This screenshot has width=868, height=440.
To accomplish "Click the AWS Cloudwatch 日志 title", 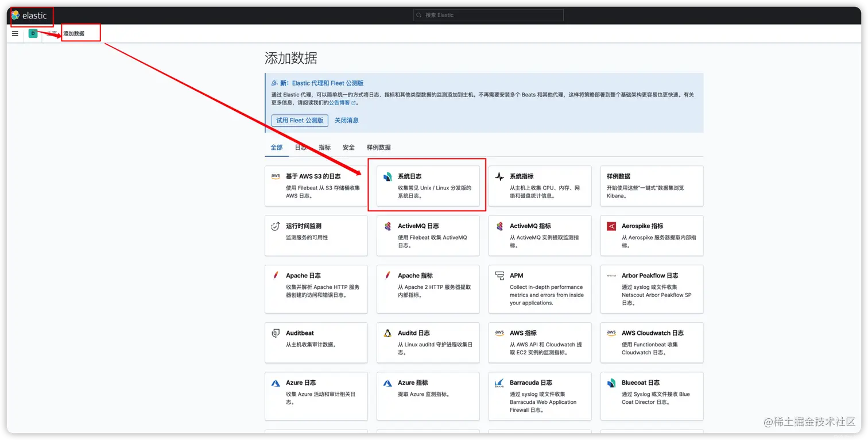I will pos(653,333).
